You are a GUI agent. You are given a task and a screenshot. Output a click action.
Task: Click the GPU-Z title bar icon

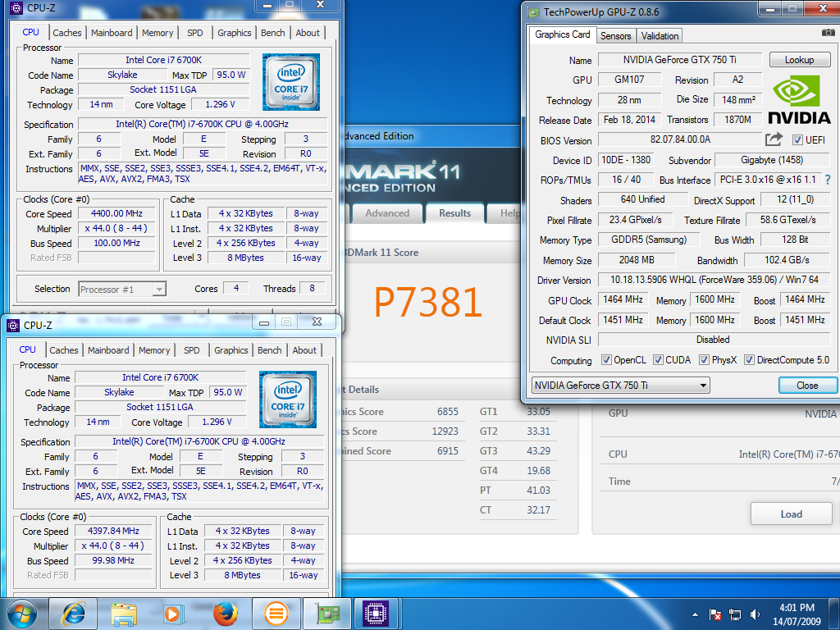tap(533, 11)
